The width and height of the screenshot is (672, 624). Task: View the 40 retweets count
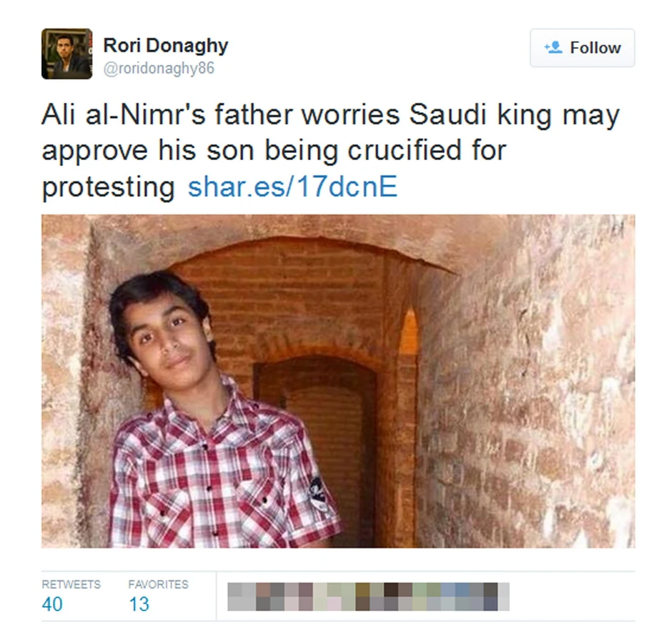(x=52, y=604)
